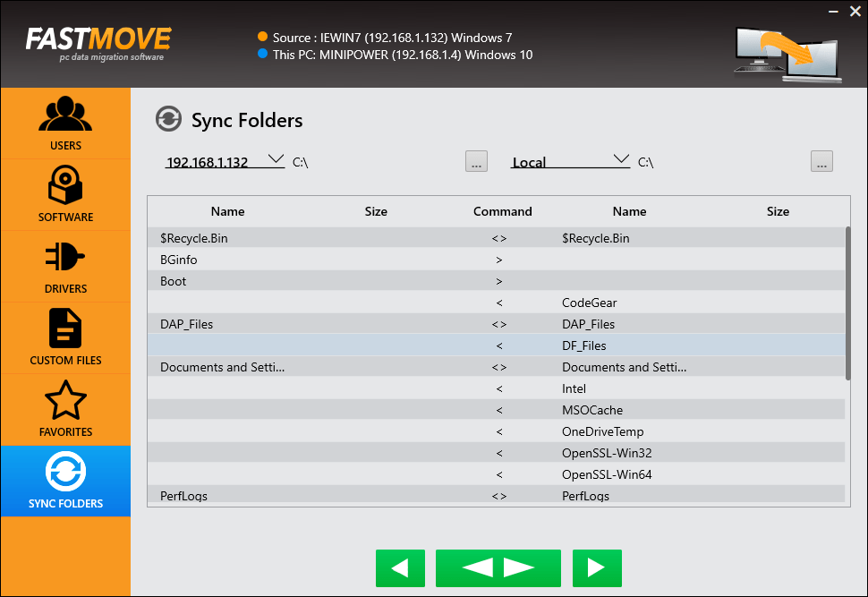
Task: Open the Favorites star icon
Action: [x=65, y=400]
